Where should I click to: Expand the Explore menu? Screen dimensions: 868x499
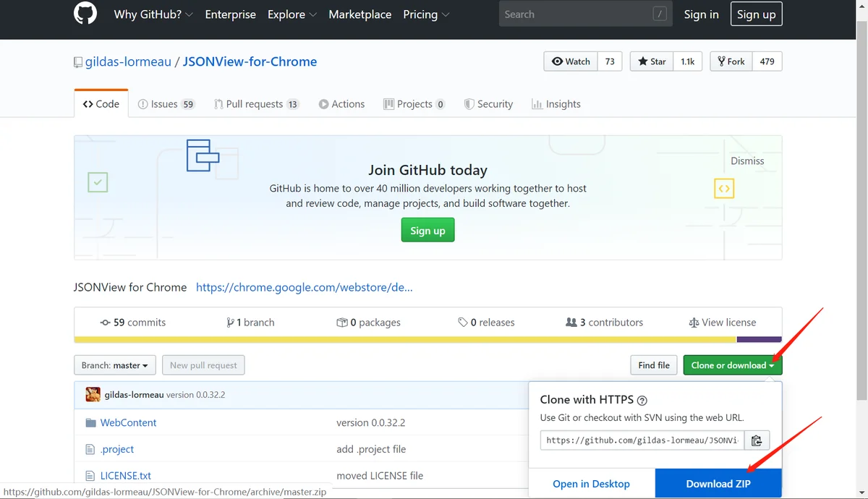[292, 14]
